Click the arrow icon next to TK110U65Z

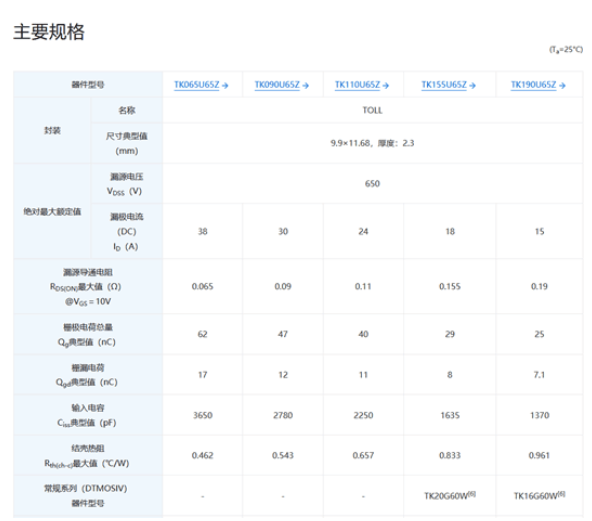point(385,86)
